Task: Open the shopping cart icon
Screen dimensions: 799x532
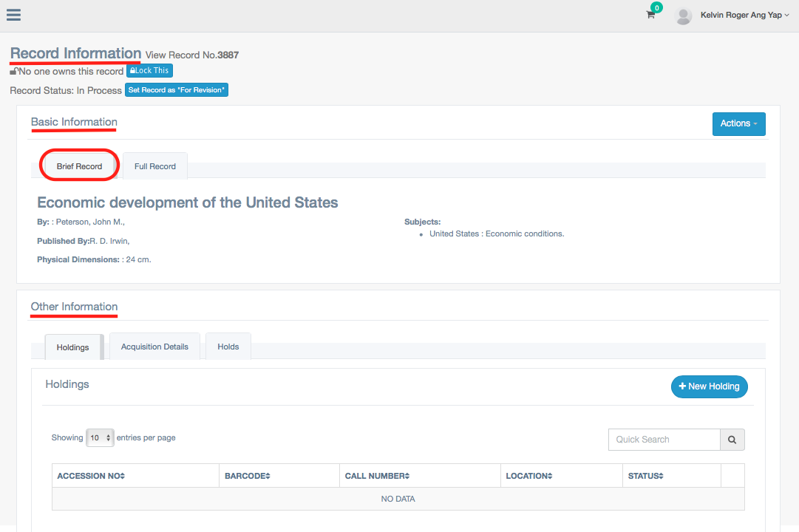Action: 650,15
